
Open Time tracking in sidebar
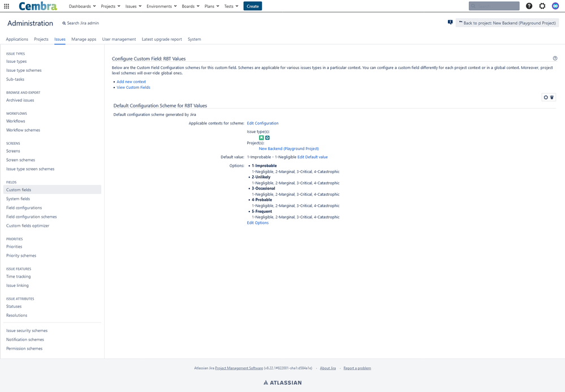pos(18,277)
